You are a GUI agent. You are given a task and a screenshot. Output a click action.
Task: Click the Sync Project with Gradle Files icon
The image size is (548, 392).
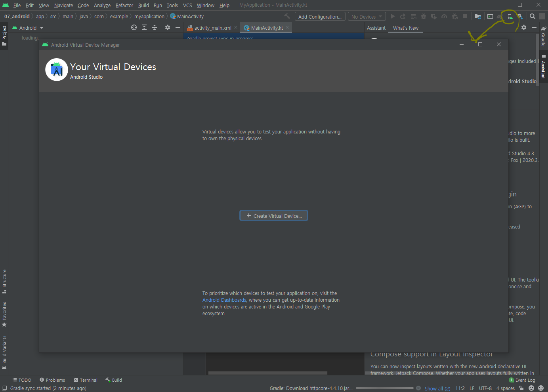(500, 16)
